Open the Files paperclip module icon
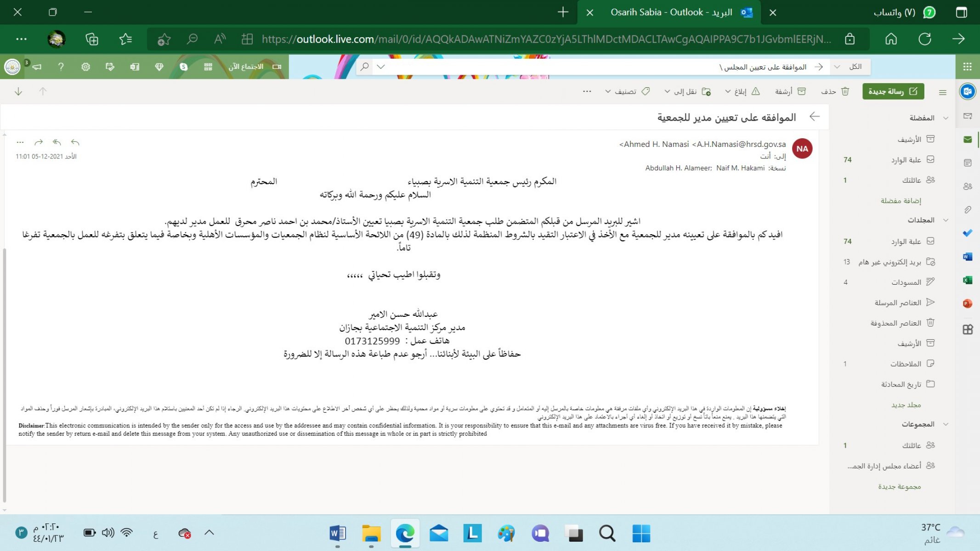 pos(968,210)
